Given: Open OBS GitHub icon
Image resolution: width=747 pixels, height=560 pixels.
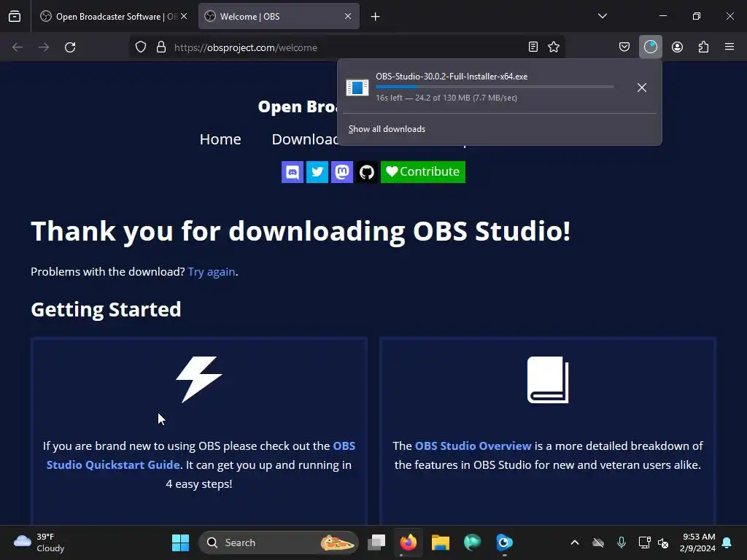Looking at the screenshot, I should pyautogui.click(x=366, y=172).
